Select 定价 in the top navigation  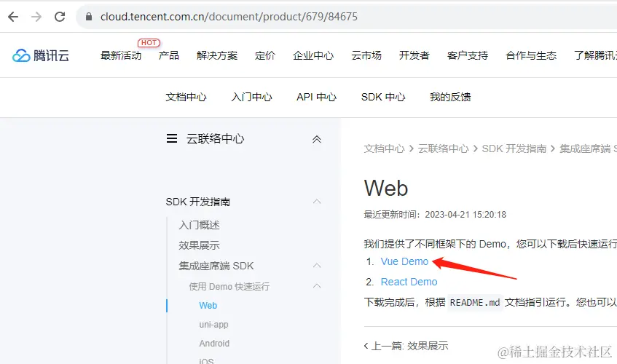click(265, 55)
